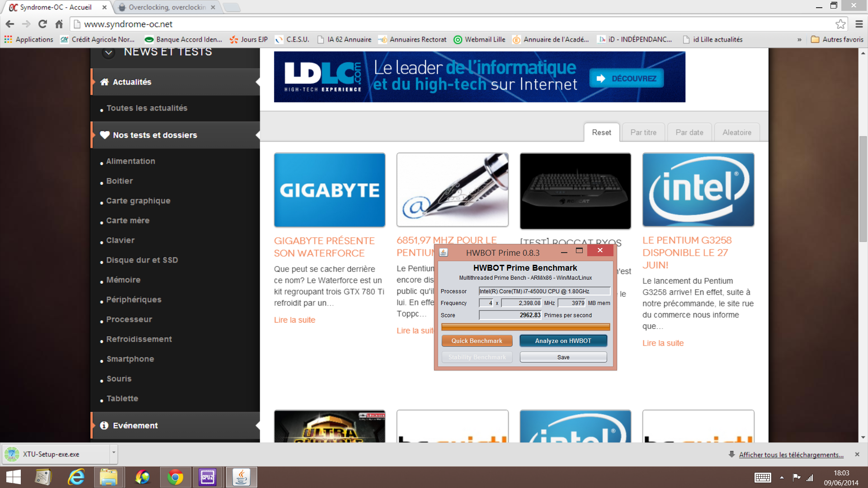The width and height of the screenshot is (868, 488).
Task: Collapse the NEWS ET TESTS section chevron
Action: pyautogui.click(x=108, y=52)
